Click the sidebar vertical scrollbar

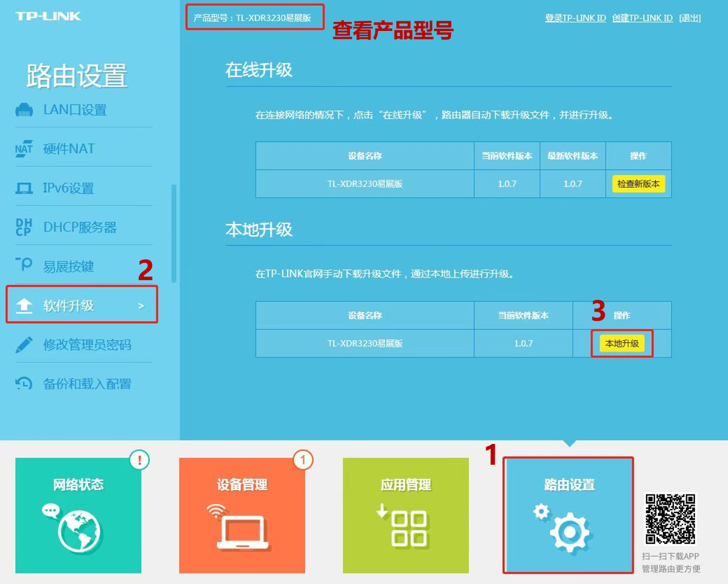(174, 233)
